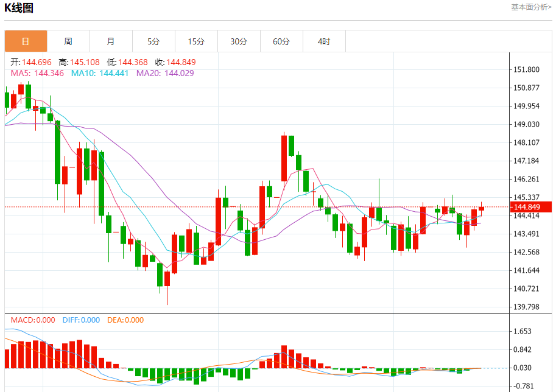Click the tall red candle near 148.107 peak
This screenshot has width=556, height=392.
[284, 158]
